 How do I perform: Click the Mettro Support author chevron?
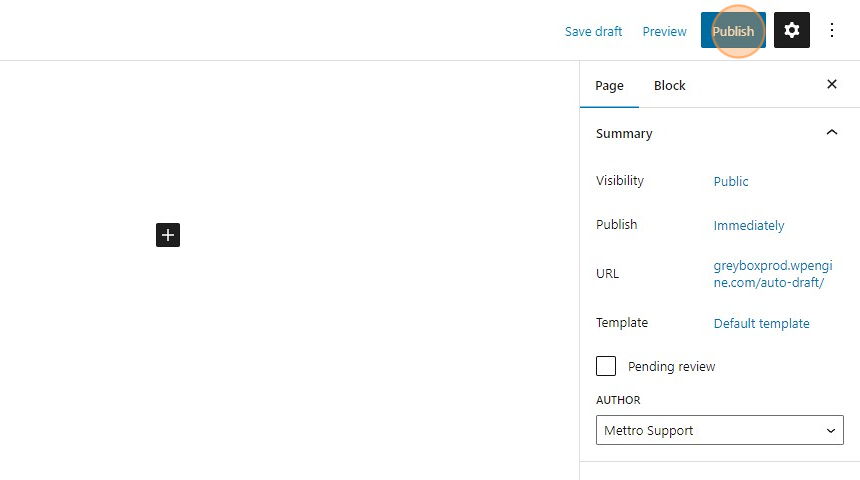coord(830,430)
